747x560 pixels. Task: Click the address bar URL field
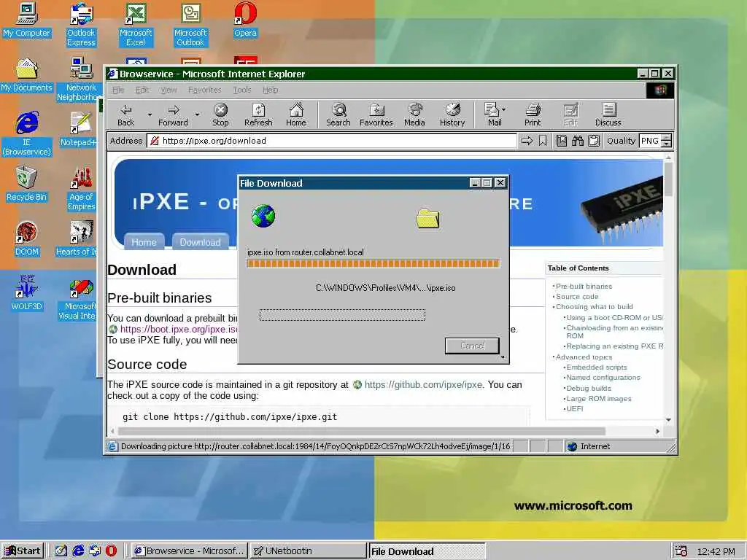[x=332, y=141]
